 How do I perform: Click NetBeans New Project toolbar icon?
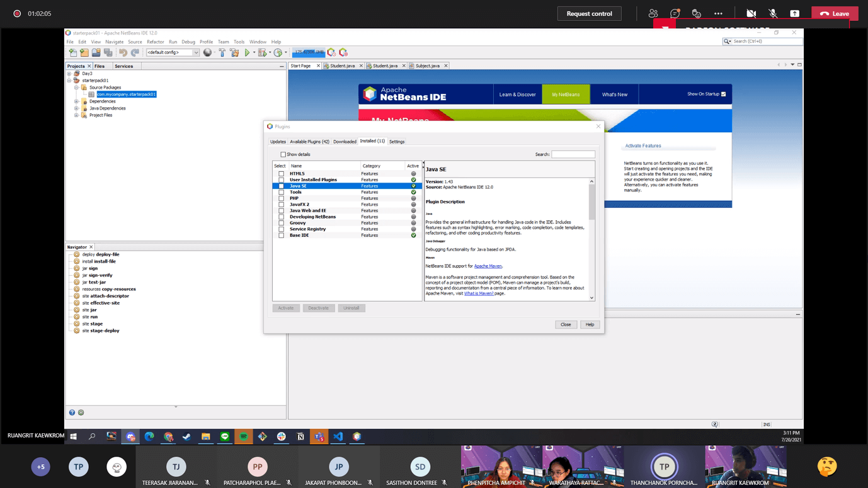[84, 52]
